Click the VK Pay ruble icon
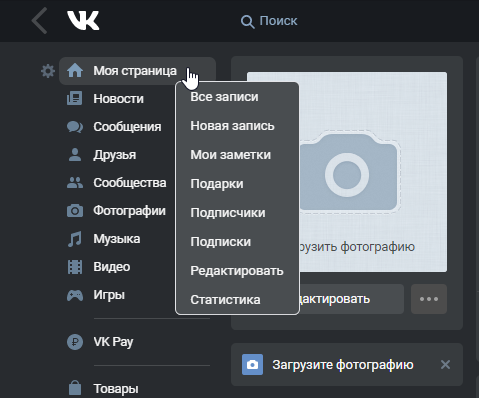This screenshot has width=479, height=398. click(x=75, y=342)
